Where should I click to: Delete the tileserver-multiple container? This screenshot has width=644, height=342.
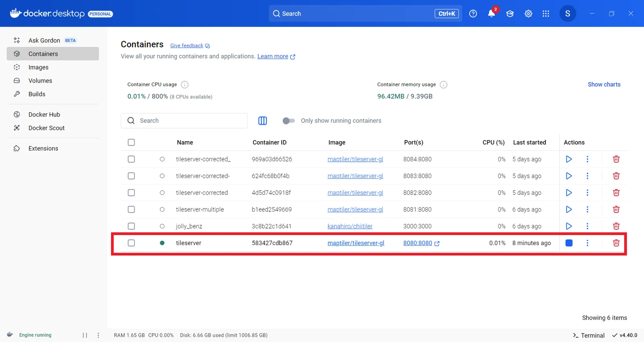[616, 209]
